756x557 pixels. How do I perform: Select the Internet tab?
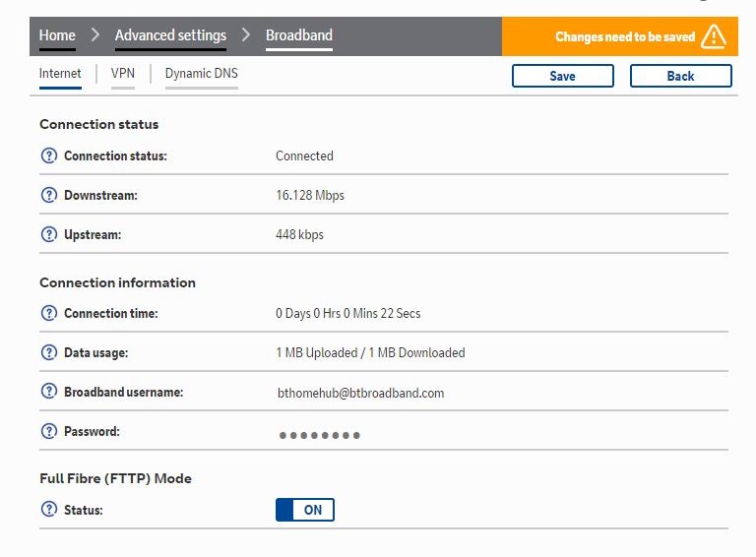tap(60, 74)
